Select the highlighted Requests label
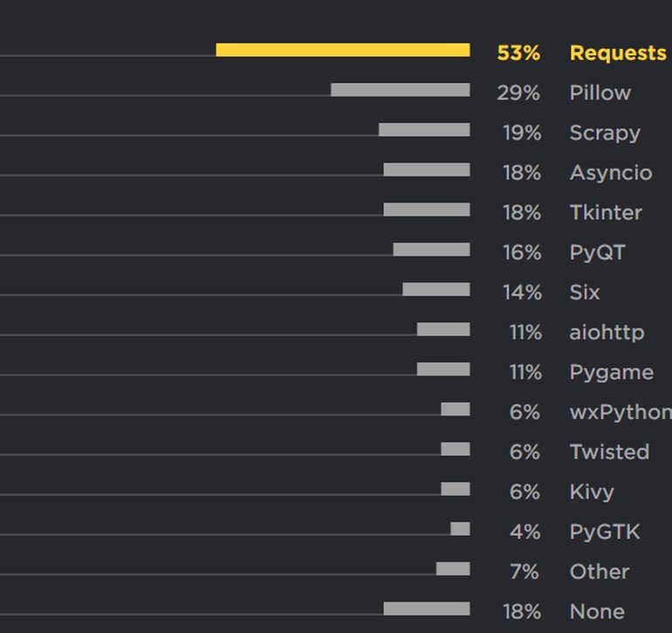The width and height of the screenshot is (672, 633). pyautogui.click(x=617, y=53)
